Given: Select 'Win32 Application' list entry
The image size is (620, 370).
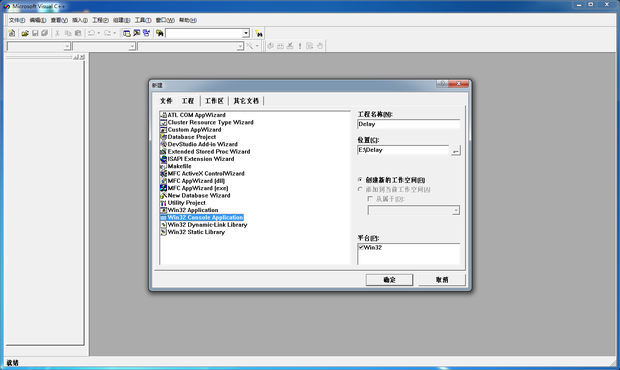Looking at the screenshot, I should pos(189,210).
